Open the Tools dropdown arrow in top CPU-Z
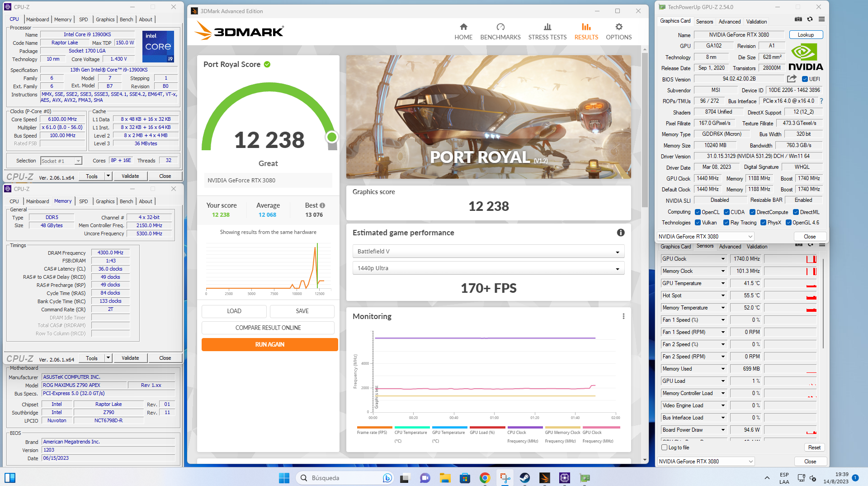 (108, 176)
